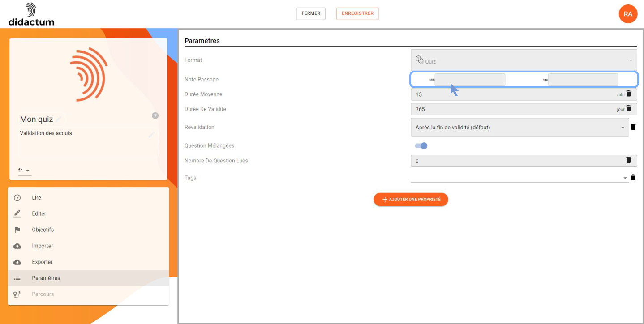Image resolution: width=644 pixels, height=324 pixels.
Task: Delete the Durée De Validité property via trash icon
Action: click(x=628, y=108)
